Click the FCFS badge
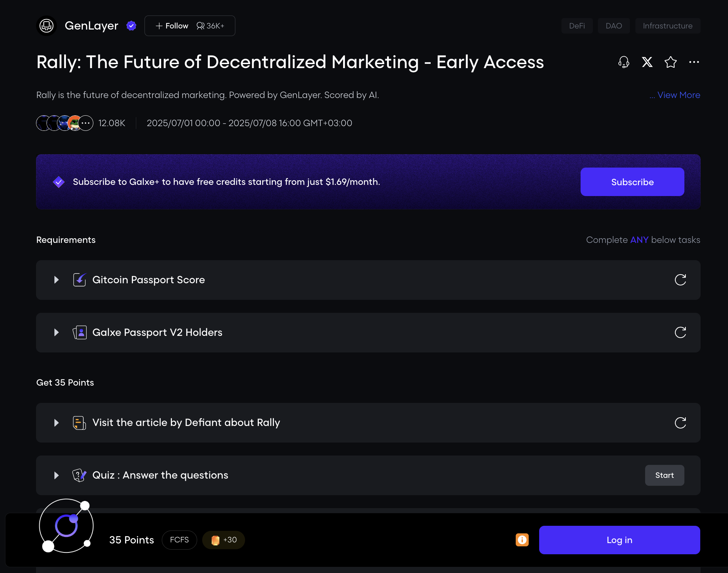 (x=179, y=540)
